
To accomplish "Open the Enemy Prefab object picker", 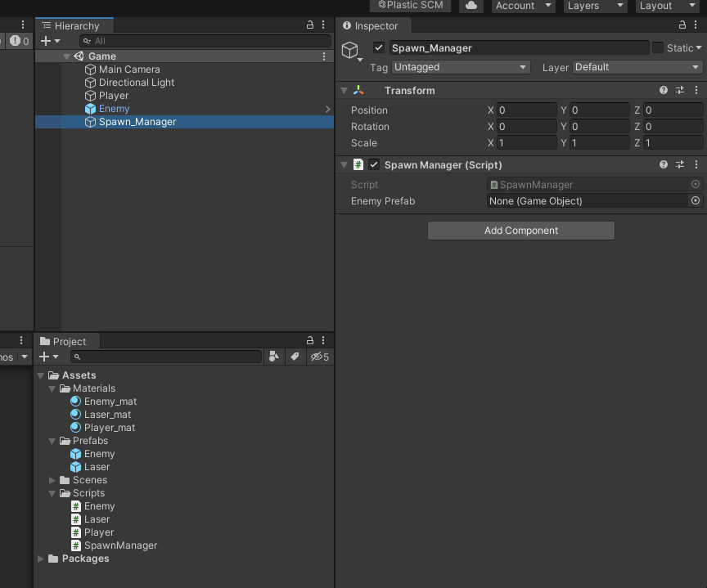I will pyautogui.click(x=695, y=201).
